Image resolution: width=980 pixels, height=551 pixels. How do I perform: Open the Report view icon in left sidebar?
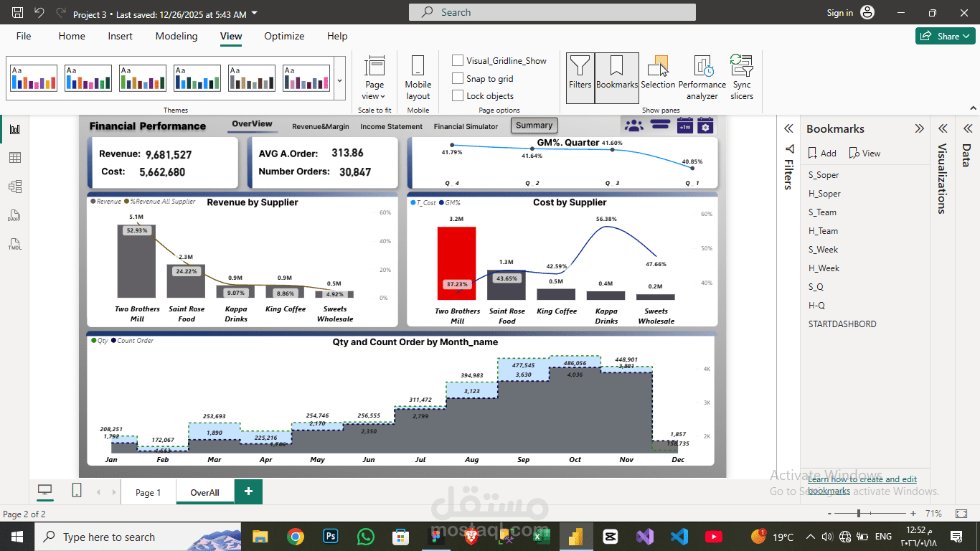coord(15,129)
